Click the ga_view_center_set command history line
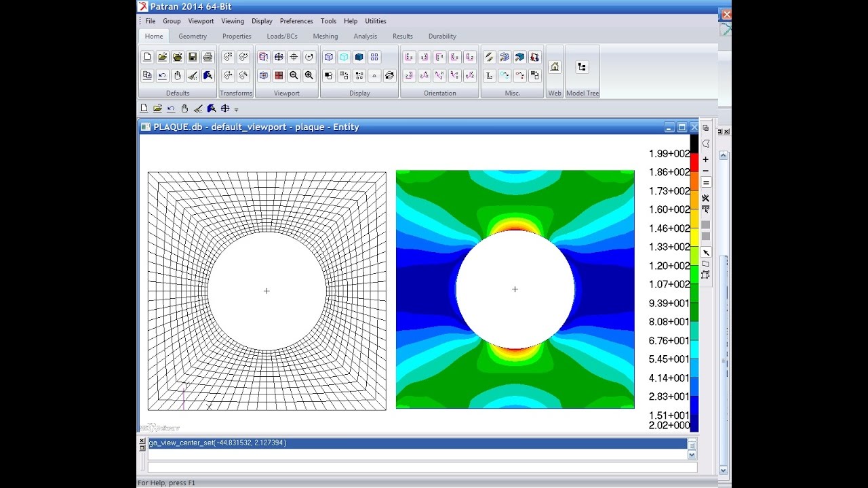The image size is (868, 488). (417, 443)
